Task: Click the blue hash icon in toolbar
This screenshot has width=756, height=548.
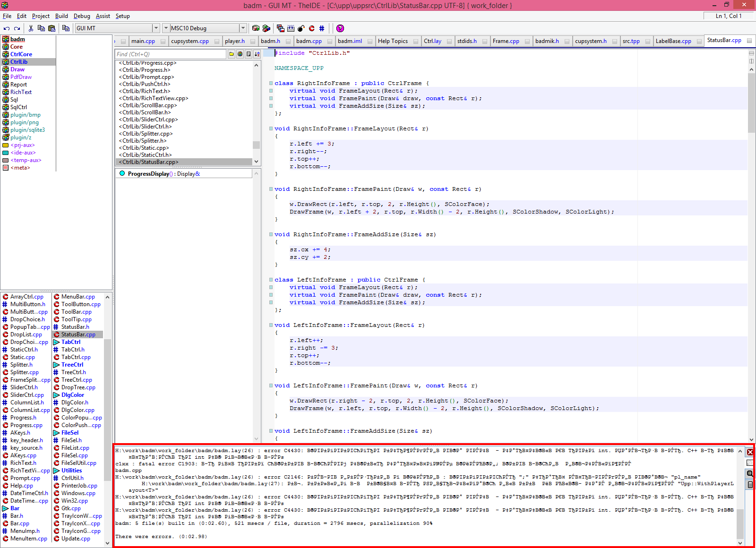Action: click(322, 28)
